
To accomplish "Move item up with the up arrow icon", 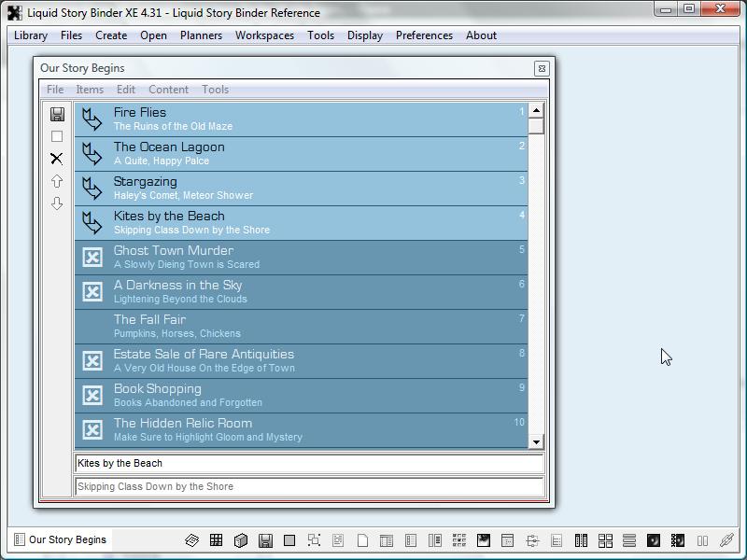I will pos(57,181).
